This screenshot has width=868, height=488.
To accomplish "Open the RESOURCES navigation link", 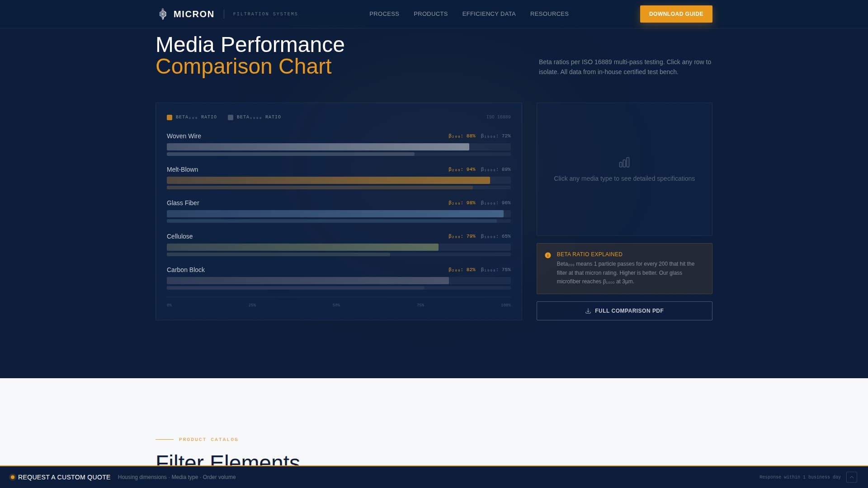I will pyautogui.click(x=549, y=14).
